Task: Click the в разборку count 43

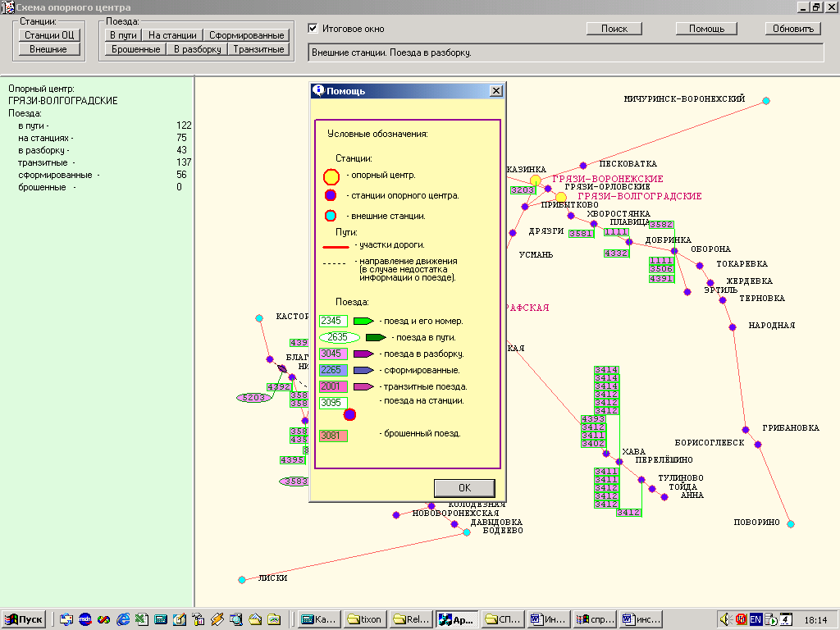Action: point(181,150)
